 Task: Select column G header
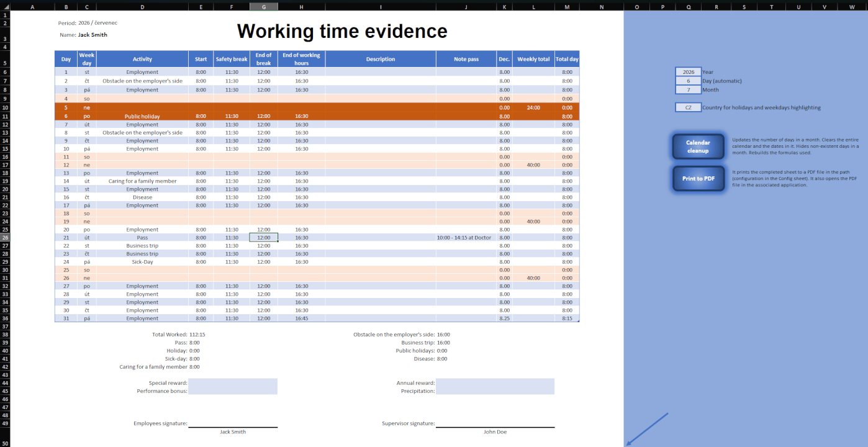pos(264,7)
